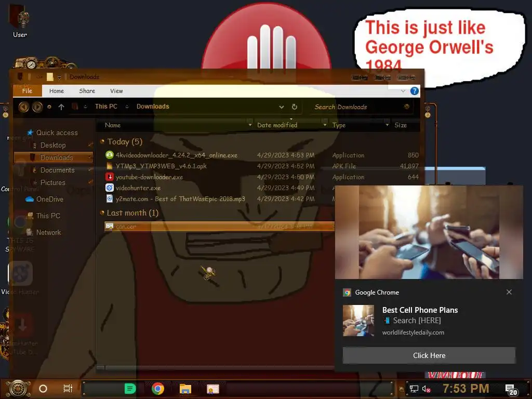The image size is (532, 399).
Task: Click the 7:53 PM taskbar clock
Action: tap(466, 389)
